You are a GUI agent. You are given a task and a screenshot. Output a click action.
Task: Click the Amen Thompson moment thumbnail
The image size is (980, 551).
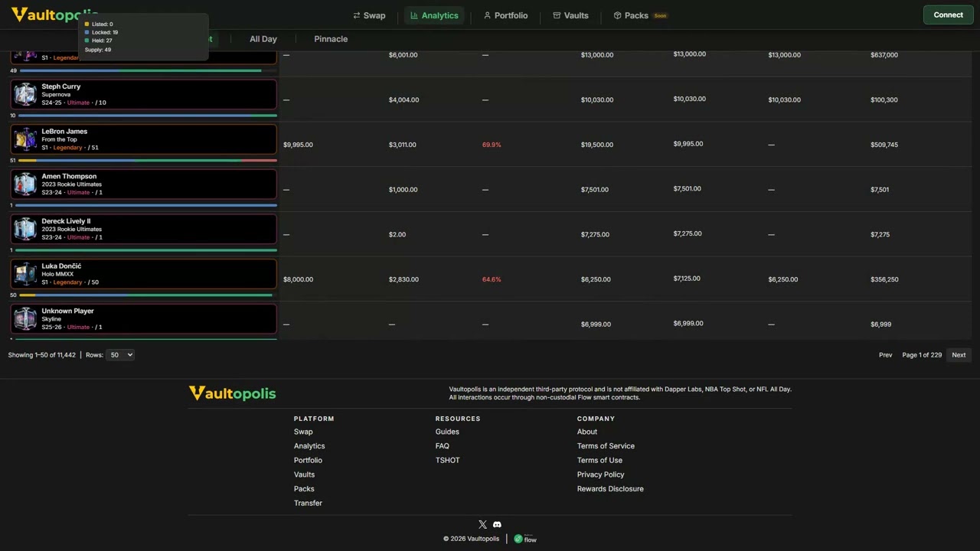pyautogui.click(x=25, y=184)
